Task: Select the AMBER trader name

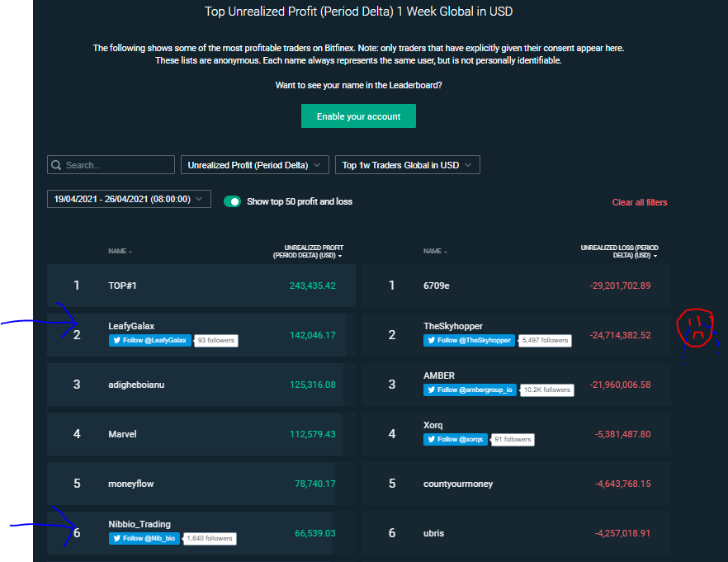Action: 439,375
